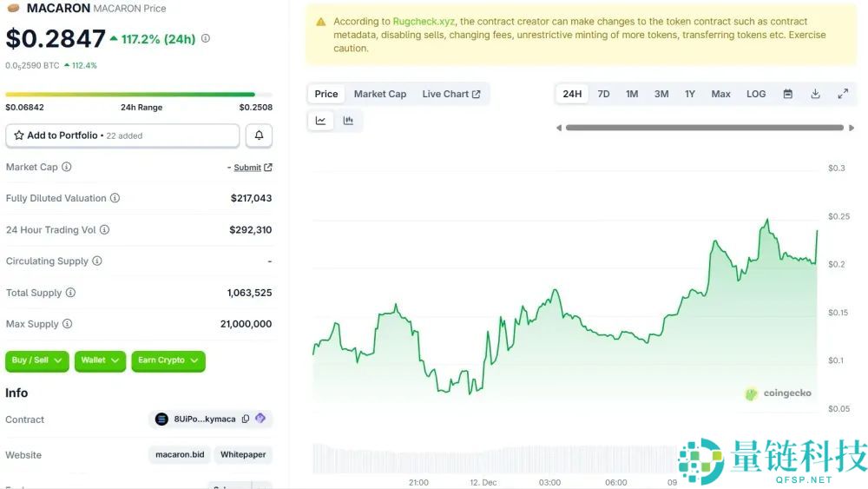Switch to the Market Cap tab
868x489 pixels.
coord(379,94)
